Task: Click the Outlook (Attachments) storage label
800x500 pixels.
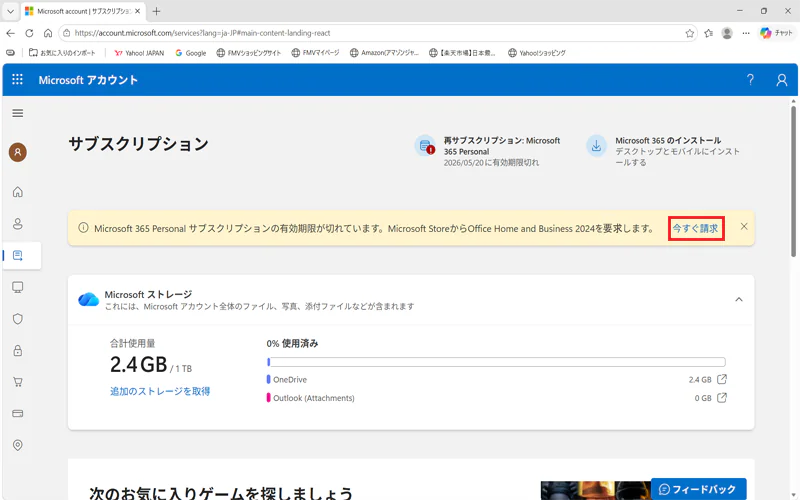Action: click(314, 398)
